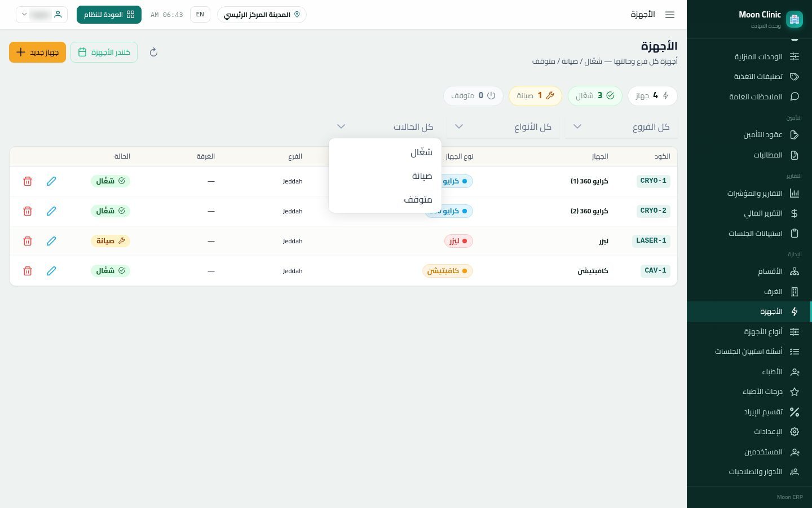Open عقود التأمين in sidebar

pyautogui.click(x=749, y=135)
